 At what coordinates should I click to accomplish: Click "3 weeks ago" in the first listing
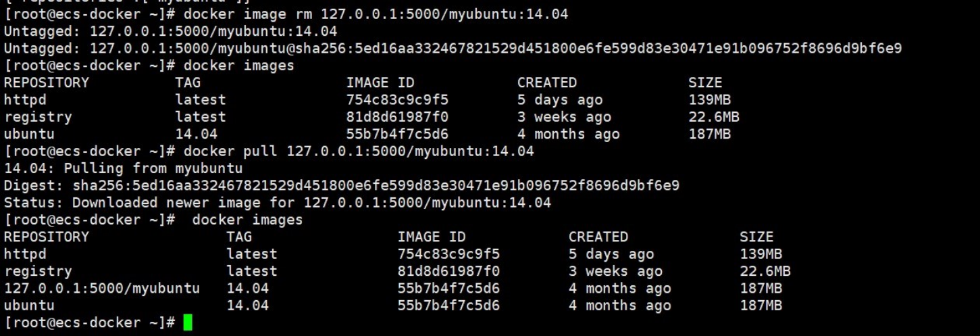[x=564, y=117]
